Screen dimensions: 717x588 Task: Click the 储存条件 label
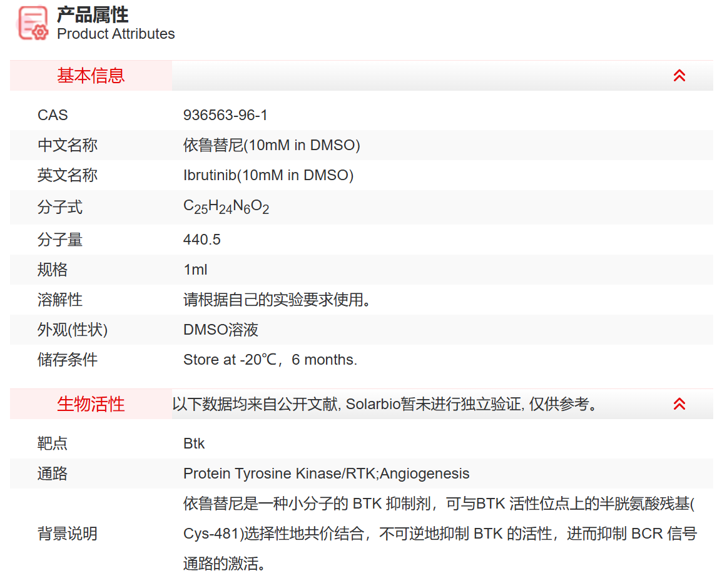pyautogui.click(x=67, y=360)
